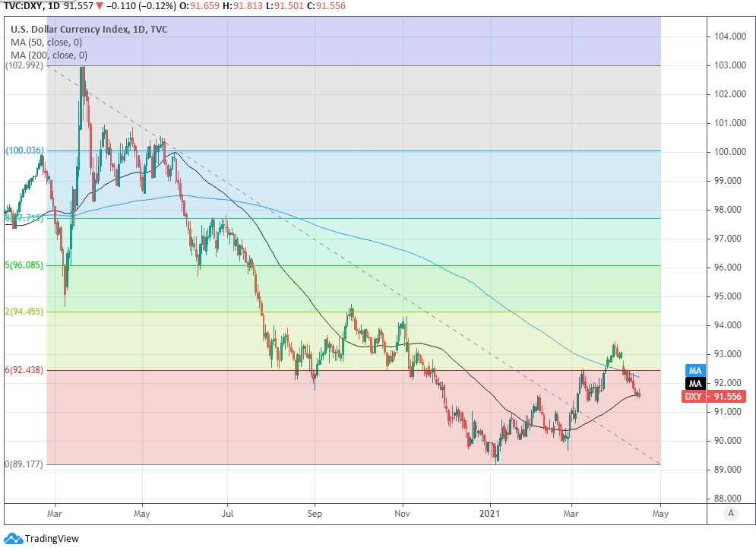Click the TradingView logo icon
The image size is (756, 551).
(13, 539)
